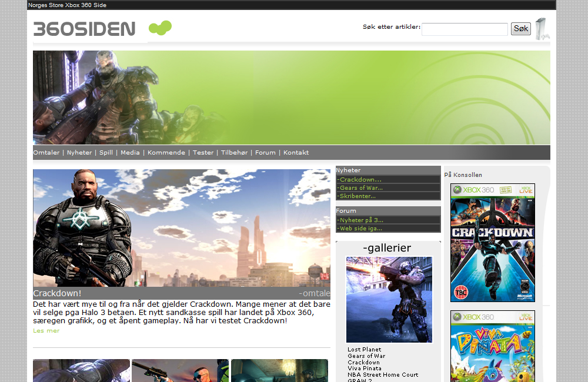
Task: Click the Crackdown! article title
Action: click(57, 293)
